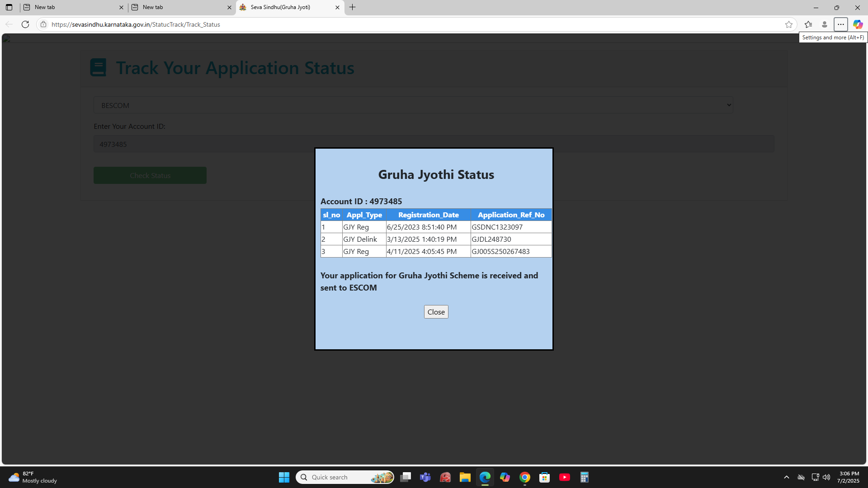The image size is (868, 488).
Task: Open the red app icon beside Teams
Action: pyautogui.click(x=445, y=477)
